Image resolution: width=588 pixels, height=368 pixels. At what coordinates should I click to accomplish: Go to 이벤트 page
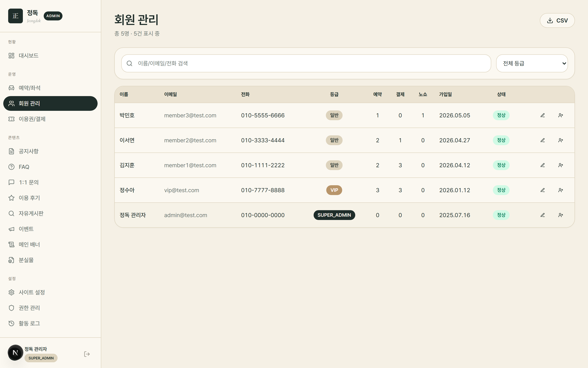click(50, 229)
